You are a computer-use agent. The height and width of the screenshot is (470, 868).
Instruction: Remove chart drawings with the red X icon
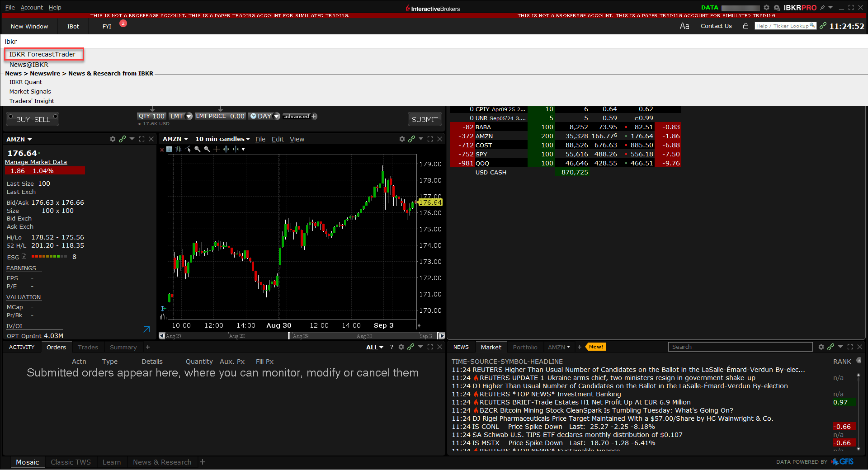pyautogui.click(x=162, y=150)
